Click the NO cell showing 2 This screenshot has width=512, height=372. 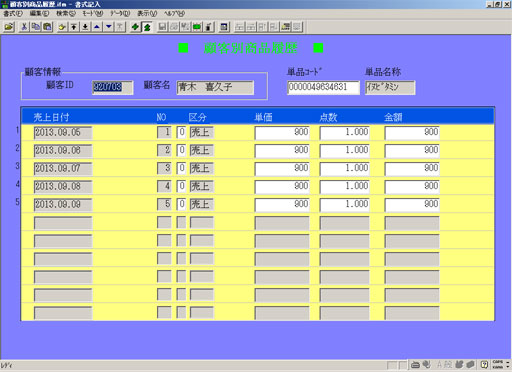point(164,150)
